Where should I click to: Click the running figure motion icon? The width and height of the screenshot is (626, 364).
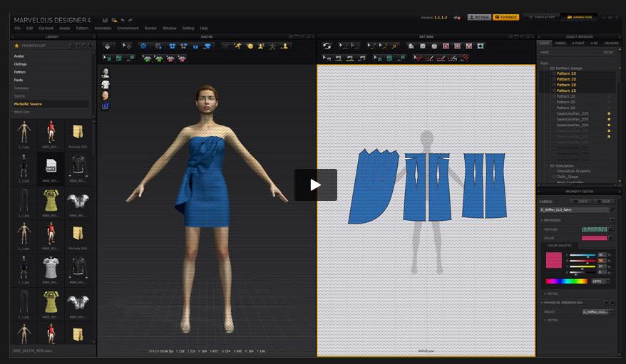[238, 46]
